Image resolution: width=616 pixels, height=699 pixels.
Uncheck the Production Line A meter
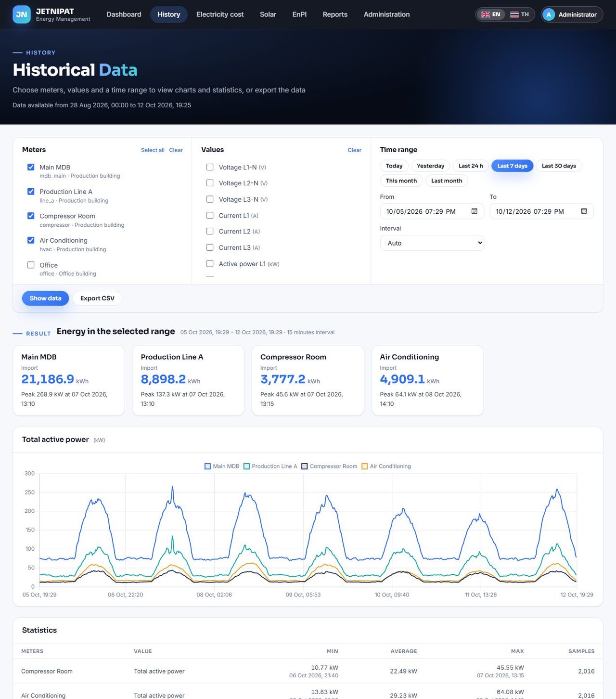click(31, 192)
